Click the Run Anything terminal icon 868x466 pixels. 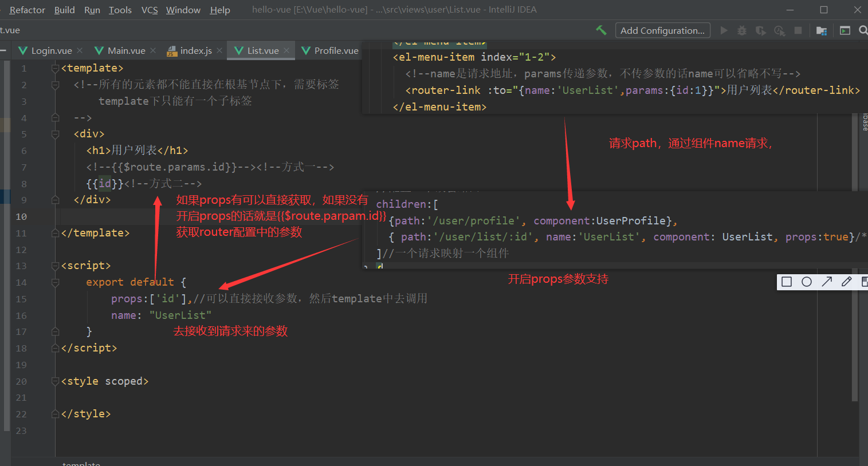pos(845,30)
